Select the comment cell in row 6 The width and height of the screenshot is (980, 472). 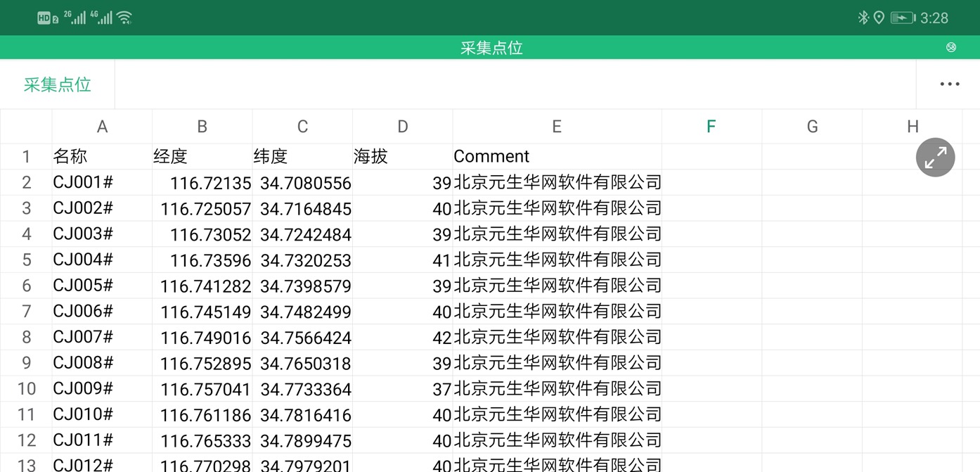(x=557, y=286)
